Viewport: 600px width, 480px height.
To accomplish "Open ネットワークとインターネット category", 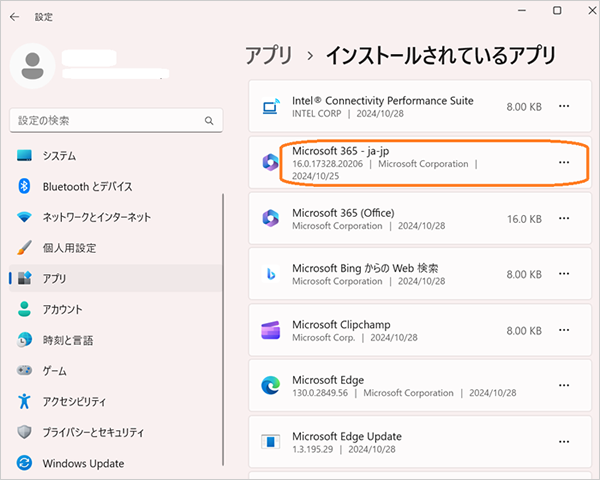I will click(x=115, y=217).
